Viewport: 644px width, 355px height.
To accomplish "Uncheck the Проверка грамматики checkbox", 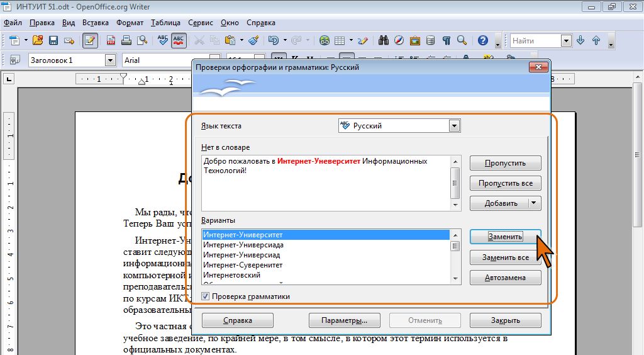I will pos(206,296).
